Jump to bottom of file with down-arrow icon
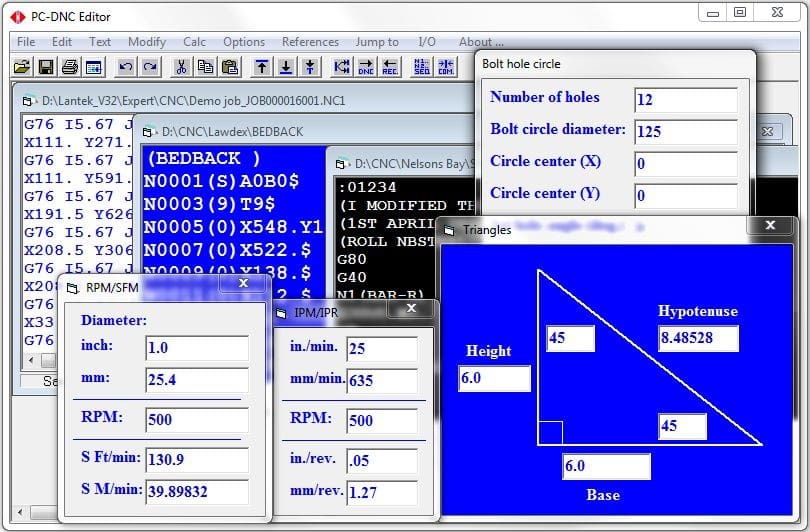Screen dimensions: 810x532 [x=286, y=67]
